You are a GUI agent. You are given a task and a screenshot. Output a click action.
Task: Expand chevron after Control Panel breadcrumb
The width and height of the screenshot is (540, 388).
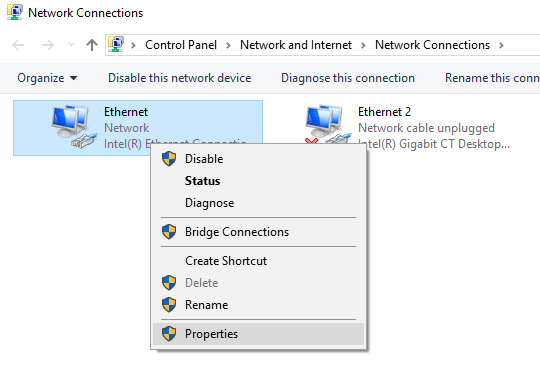(228, 45)
